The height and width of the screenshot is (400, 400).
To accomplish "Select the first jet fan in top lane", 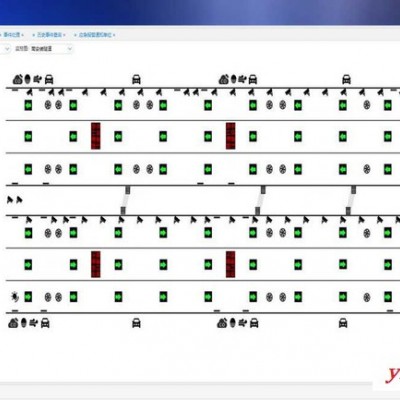I will (48, 105).
